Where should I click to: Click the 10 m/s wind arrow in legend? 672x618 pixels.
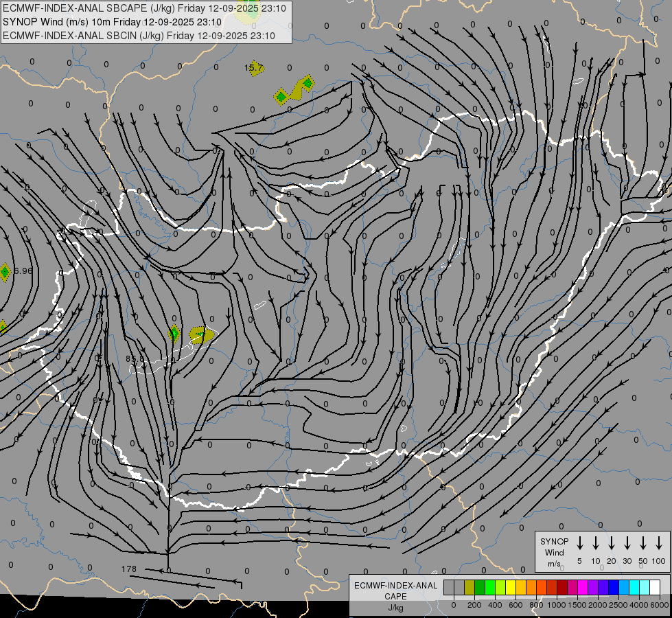(595, 543)
